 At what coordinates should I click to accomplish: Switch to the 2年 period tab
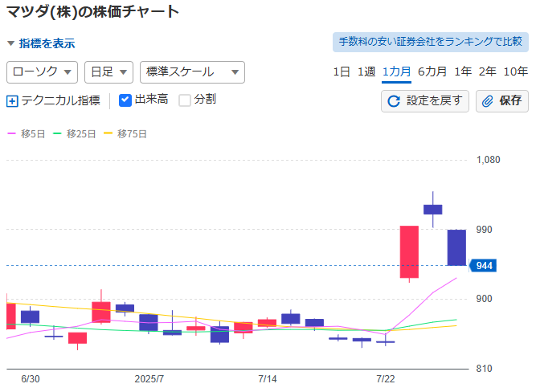[488, 71]
